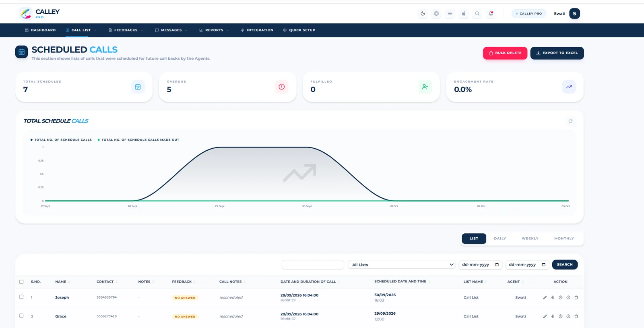Delete Joseph's scheduled call with trash icon
Image resolution: width=644 pixels, height=328 pixels.
[576, 298]
